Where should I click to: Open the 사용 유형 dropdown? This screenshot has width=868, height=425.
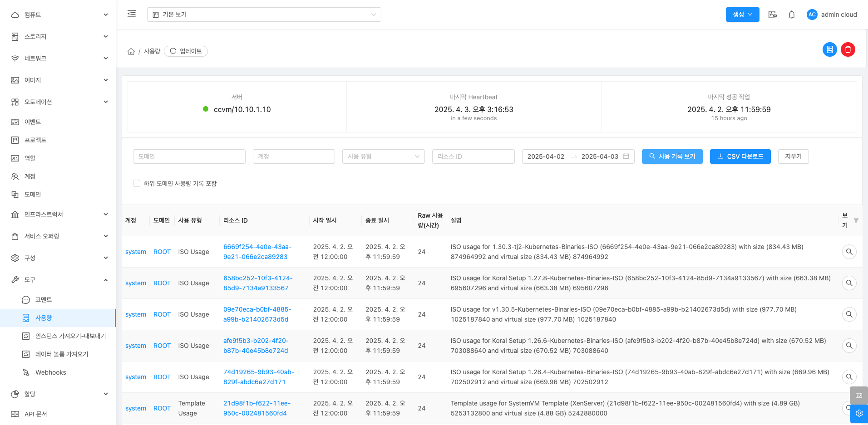pyautogui.click(x=383, y=156)
